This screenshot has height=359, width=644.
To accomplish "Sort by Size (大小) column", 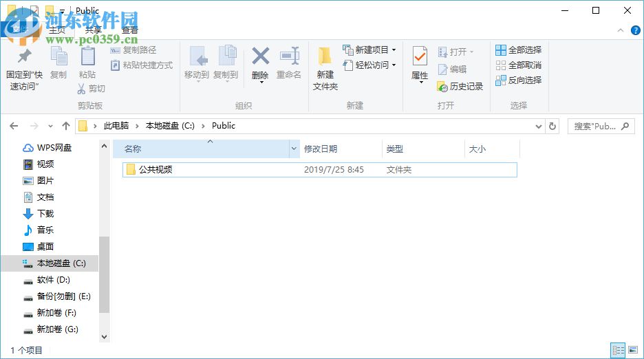I will (492, 149).
